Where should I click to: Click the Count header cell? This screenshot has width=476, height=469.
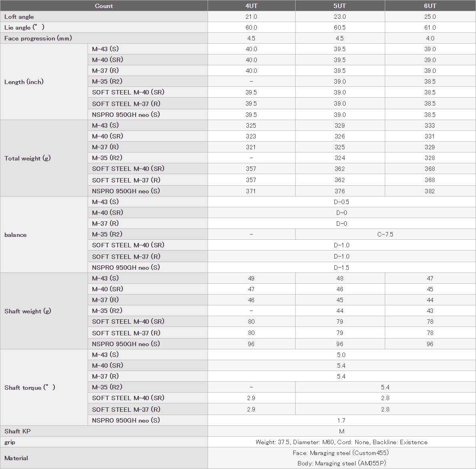tap(104, 6)
